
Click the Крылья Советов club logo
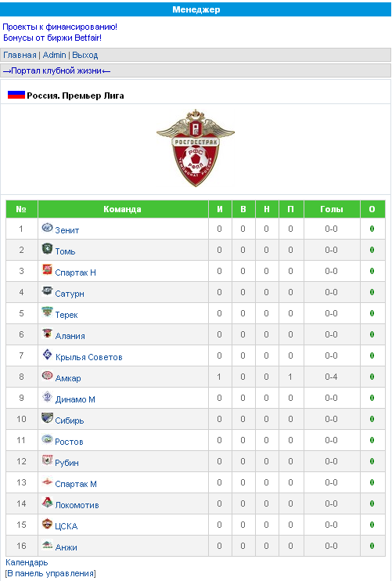coord(47,355)
